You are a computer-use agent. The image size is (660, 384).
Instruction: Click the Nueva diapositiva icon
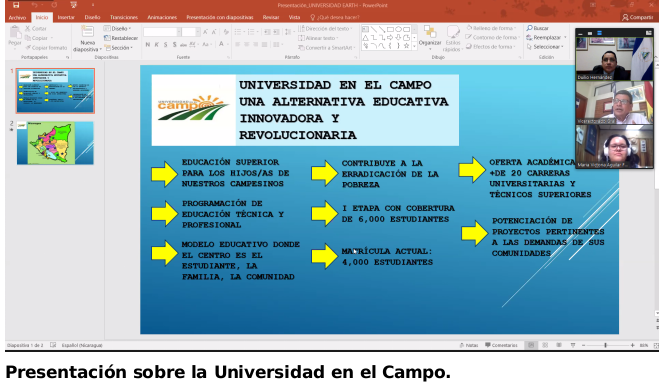click(88, 32)
